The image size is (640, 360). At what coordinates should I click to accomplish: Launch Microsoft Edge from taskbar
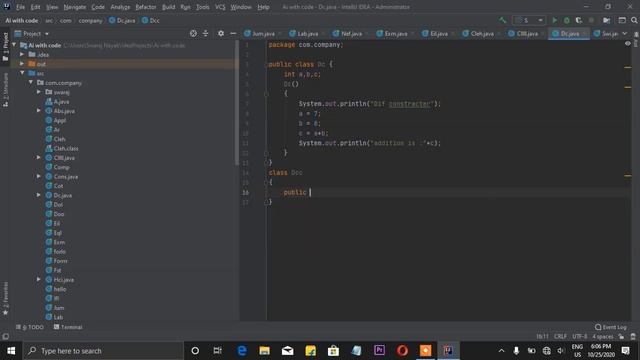(x=242, y=351)
